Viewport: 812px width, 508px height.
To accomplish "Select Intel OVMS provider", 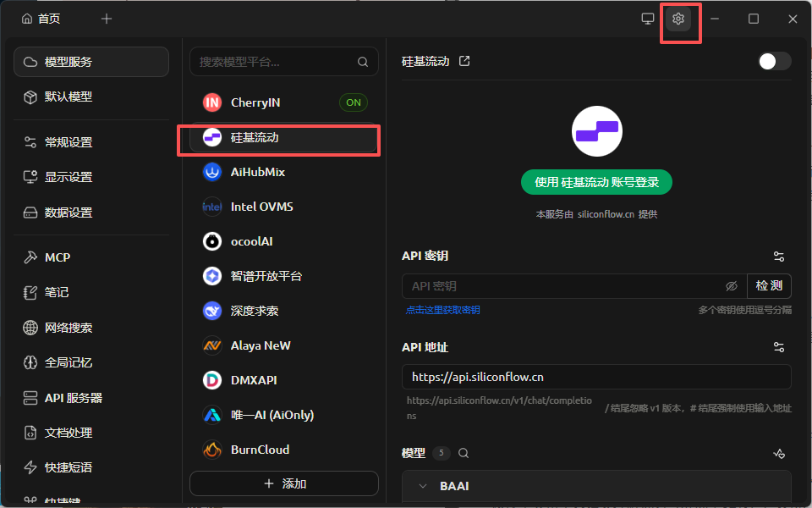I will [x=284, y=207].
